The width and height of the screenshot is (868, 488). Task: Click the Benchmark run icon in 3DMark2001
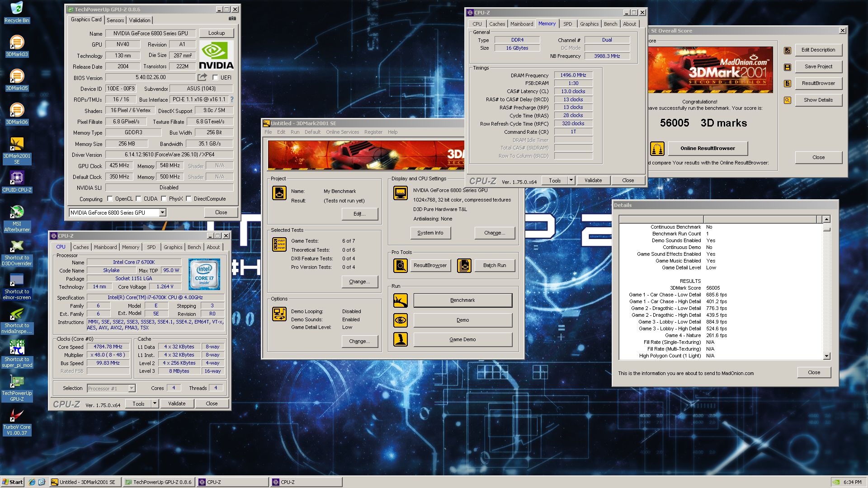pos(400,300)
